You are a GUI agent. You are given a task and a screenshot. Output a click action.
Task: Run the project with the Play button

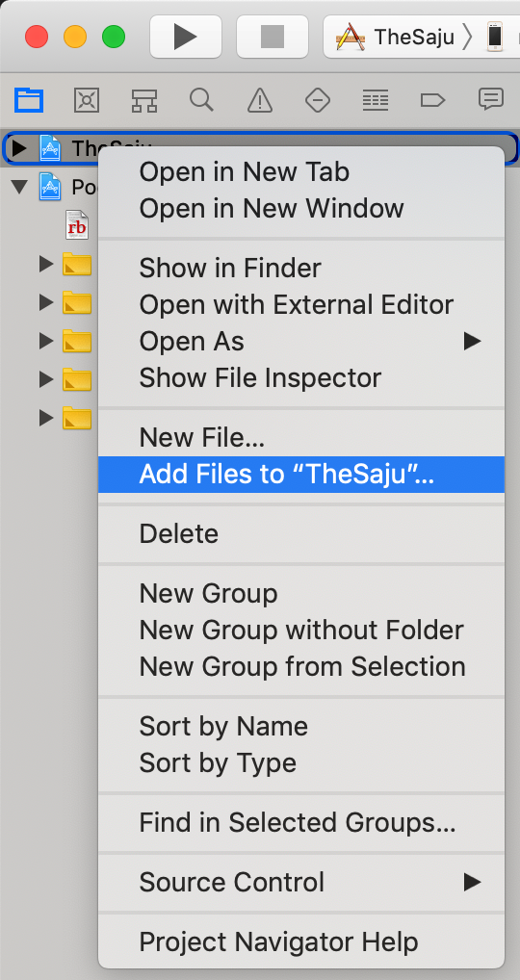[x=186, y=37]
